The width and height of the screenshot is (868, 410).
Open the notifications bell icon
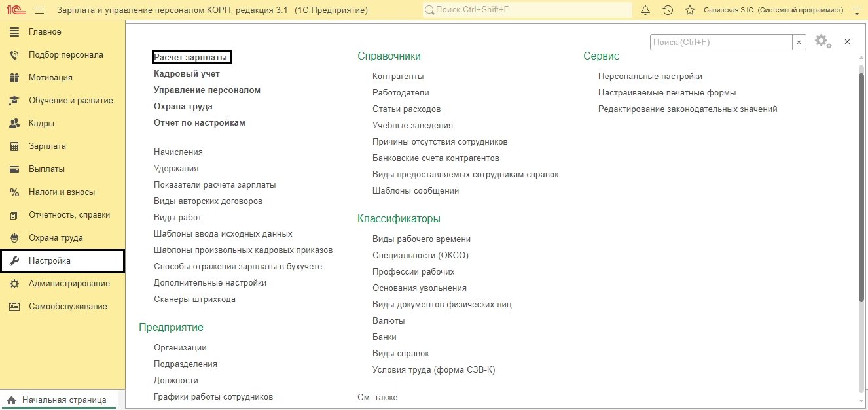click(x=645, y=10)
